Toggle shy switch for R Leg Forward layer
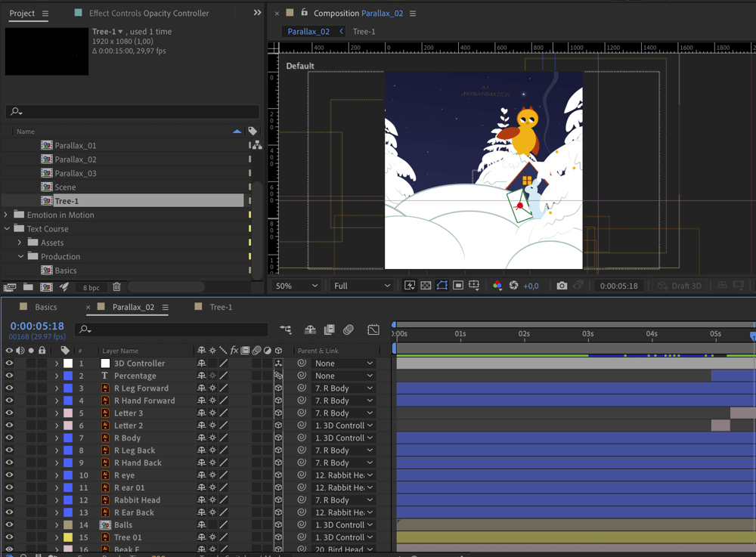756x557 pixels. (x=202, y=388)
